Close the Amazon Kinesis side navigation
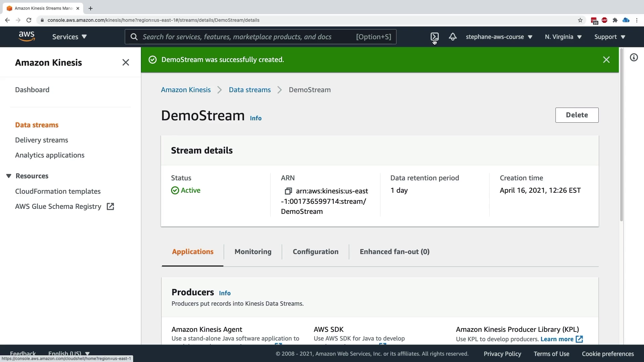This screenshot has width=644, height=362. [125, 63]
